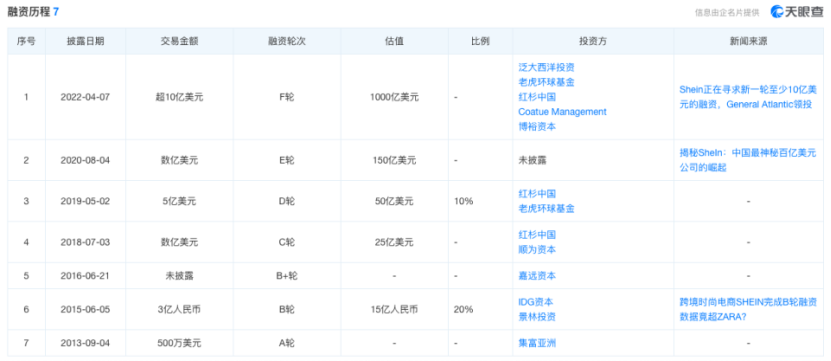Select date cell 2018-07-03

point(85,242)
